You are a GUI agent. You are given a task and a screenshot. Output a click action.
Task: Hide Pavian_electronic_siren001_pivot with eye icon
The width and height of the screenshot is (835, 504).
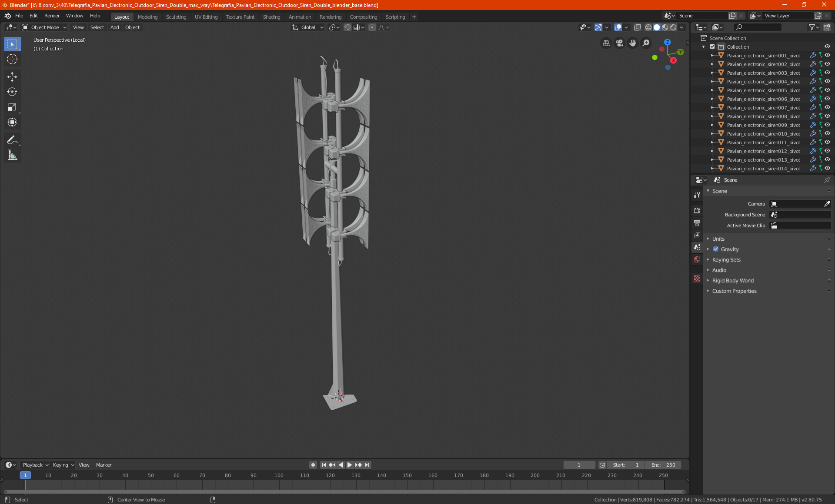pos(827,56)
